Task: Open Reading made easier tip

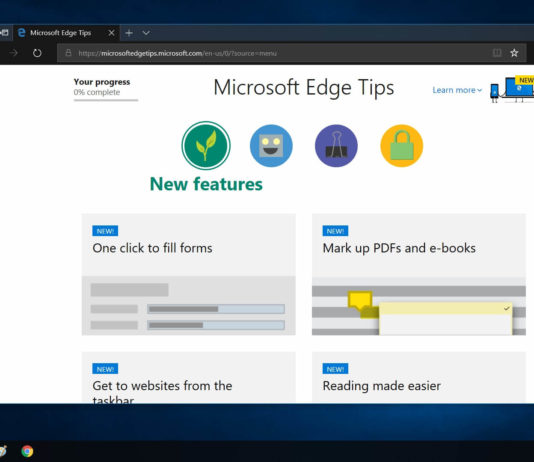Action: [419, 378]
